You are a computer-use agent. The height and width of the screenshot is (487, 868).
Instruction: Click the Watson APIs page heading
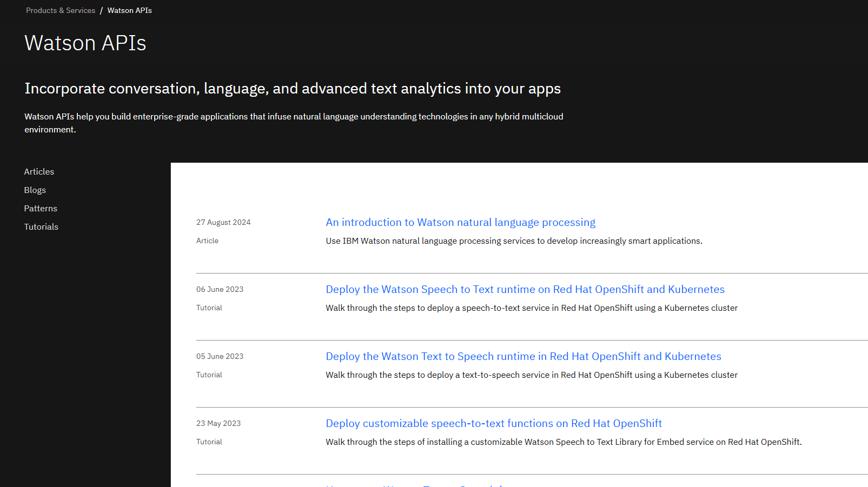(x=85, y=43)
